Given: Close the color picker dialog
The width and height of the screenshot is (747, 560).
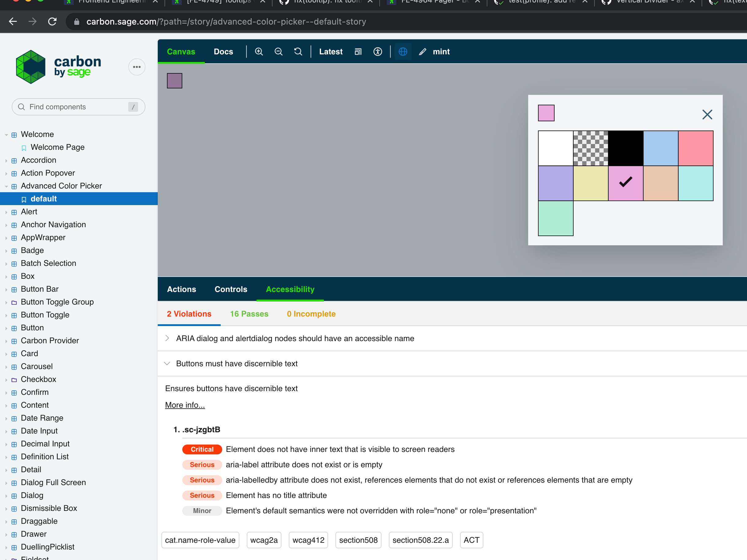Looking at the screenshot, I should point(707,115).
